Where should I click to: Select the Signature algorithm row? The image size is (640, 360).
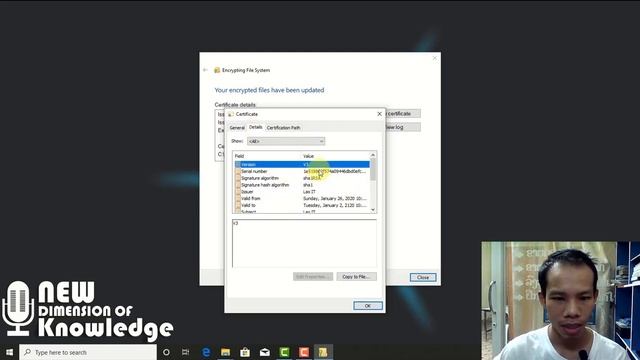(302, 178)
